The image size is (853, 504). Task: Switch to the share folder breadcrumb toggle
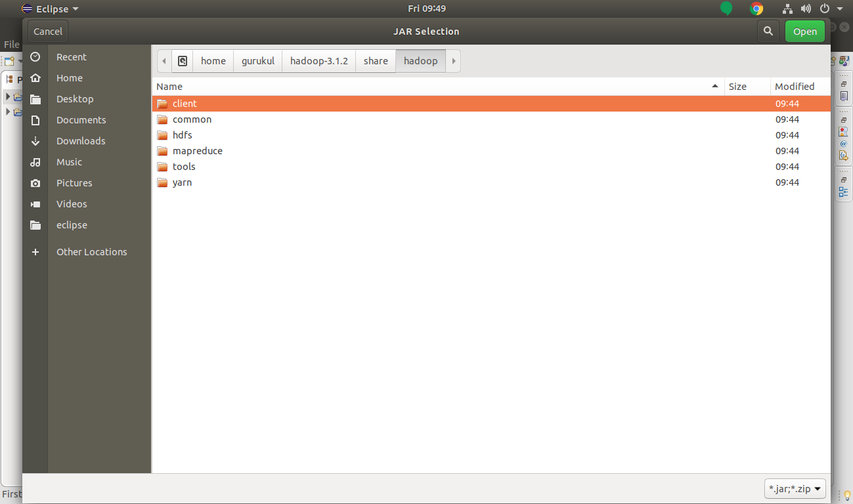pyautogui.click(x=375, y=60)
